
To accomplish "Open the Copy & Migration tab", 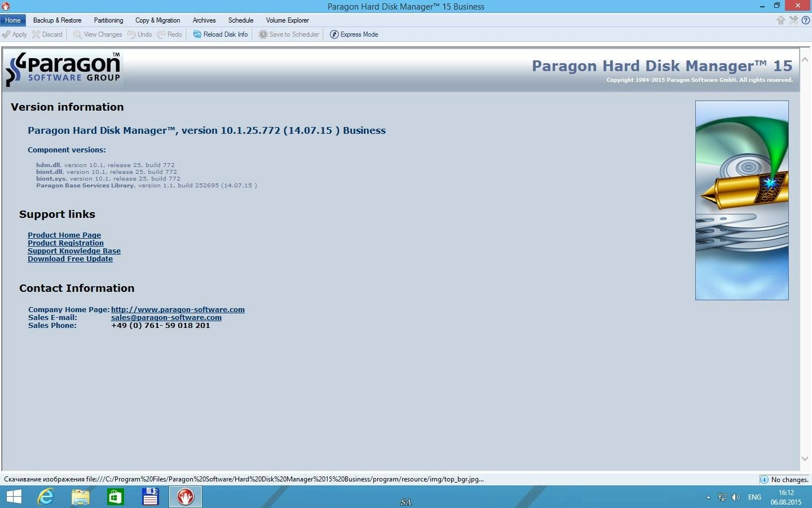I will coord(158,20).
